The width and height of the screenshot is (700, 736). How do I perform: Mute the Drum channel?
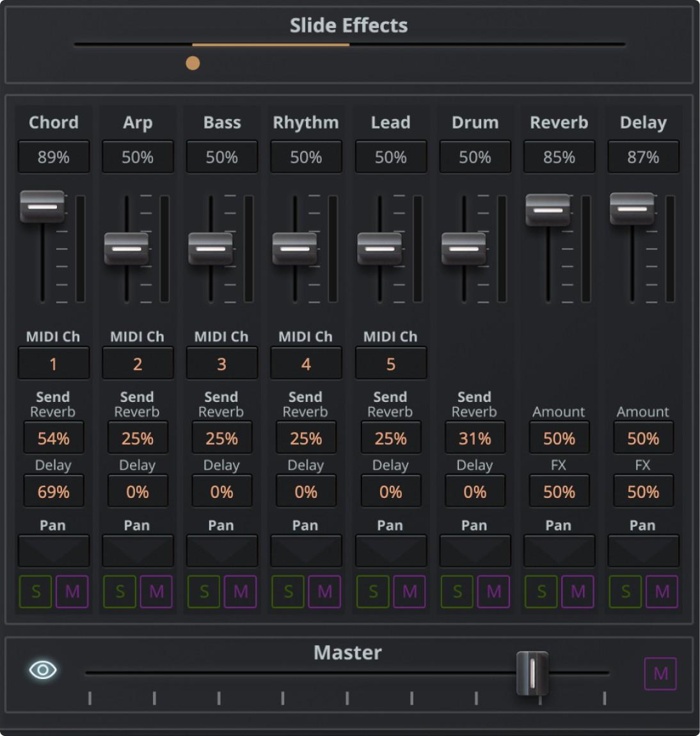(x=493, y=591)
